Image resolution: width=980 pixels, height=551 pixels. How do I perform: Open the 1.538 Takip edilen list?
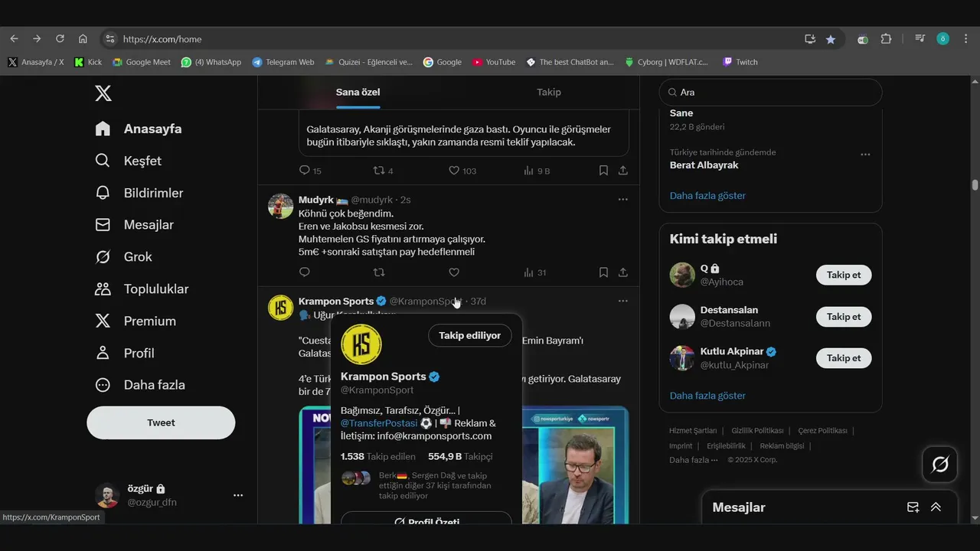[377, 457]
